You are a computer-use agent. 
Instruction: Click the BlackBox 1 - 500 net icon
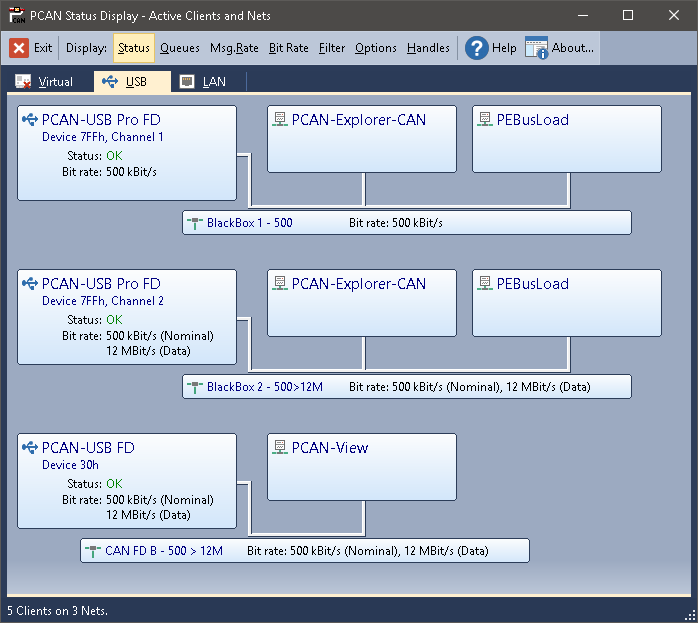click(194, 223)
